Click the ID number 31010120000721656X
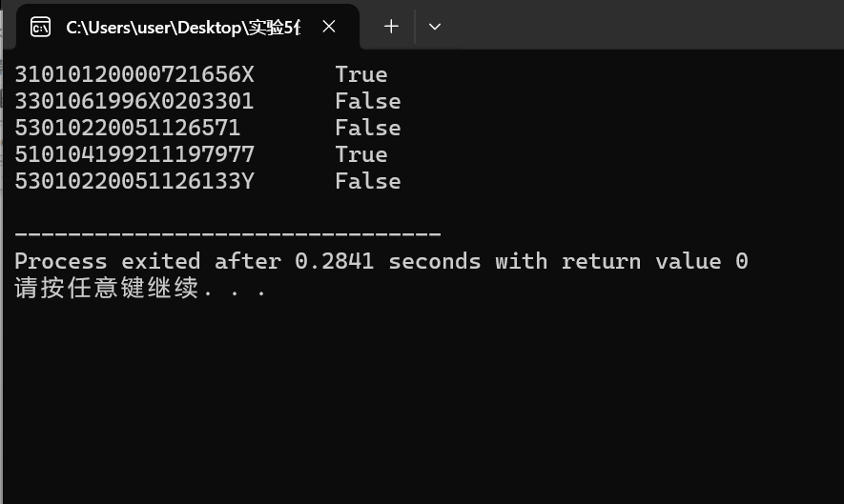Image resolution: width=844 pixels, height=504 pixels. point(134,74)
